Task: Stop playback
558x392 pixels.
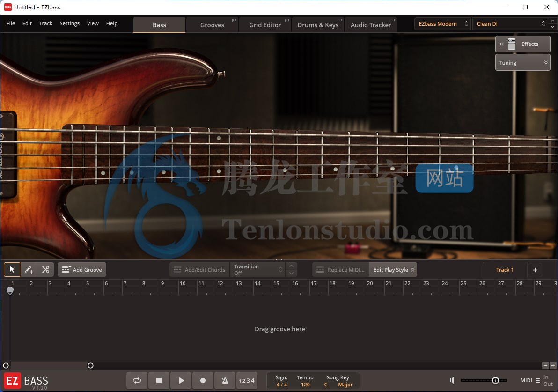Action: point(159,380)
